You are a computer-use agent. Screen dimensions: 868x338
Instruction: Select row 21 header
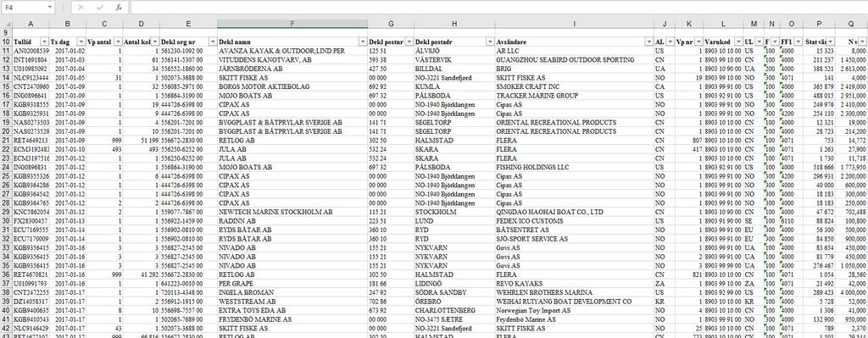click(x=6, y=141)
